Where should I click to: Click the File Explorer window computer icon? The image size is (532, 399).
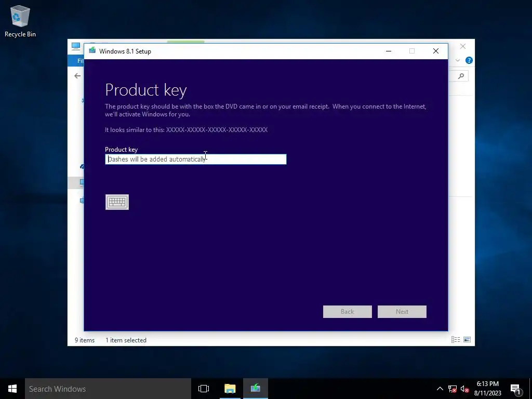click(76, 46)
